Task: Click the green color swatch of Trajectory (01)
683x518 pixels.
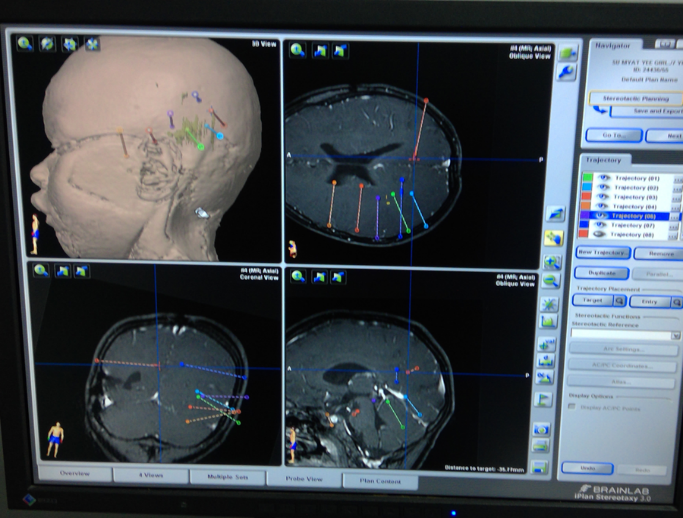Action: tap(586, 178)
